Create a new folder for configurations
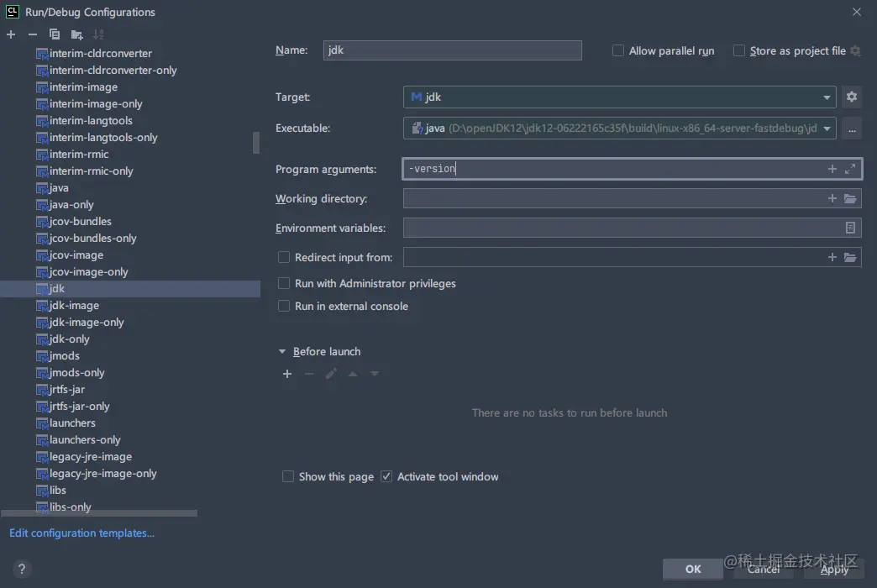 coord(76,34)
